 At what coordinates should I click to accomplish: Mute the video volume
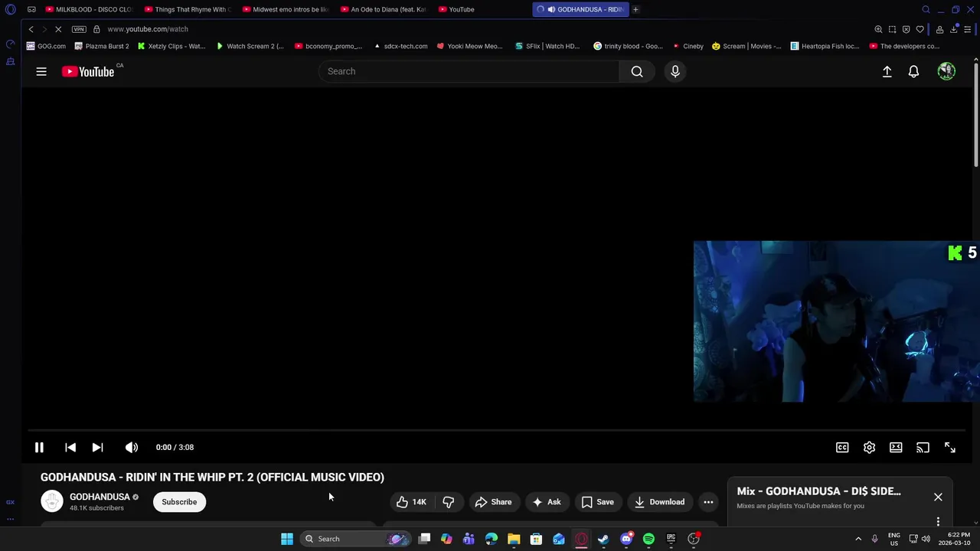pyautogui.click(x=132, y=448)
